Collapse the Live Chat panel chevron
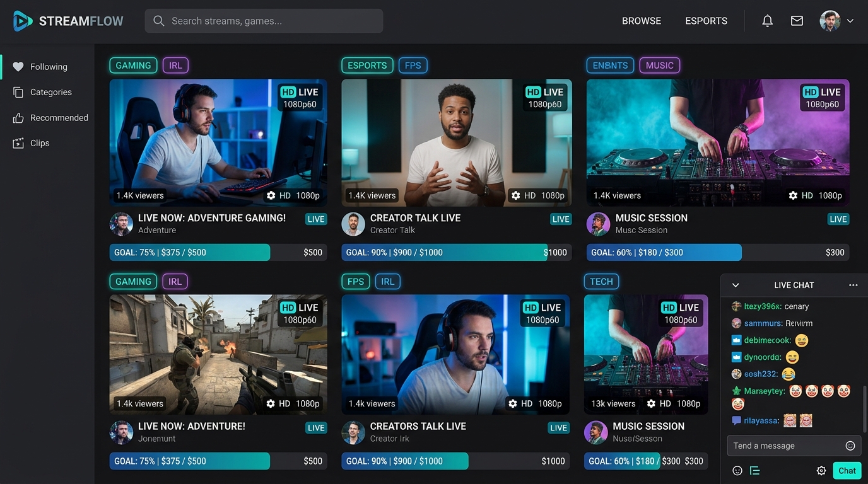 pos(735,285)
